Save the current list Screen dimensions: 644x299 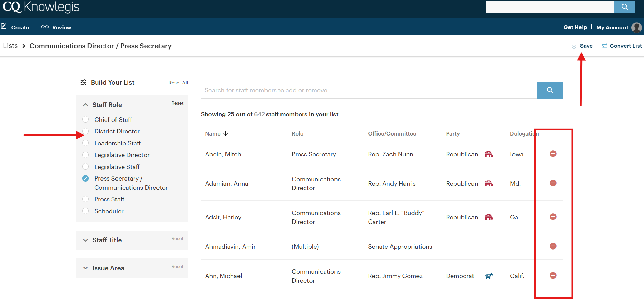click(583, 46)
